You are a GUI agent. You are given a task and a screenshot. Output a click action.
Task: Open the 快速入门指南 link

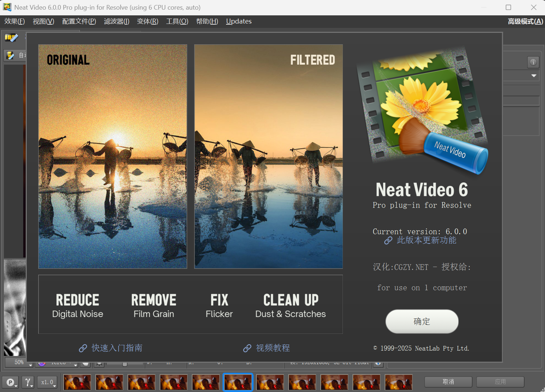[x=117, y=348]
